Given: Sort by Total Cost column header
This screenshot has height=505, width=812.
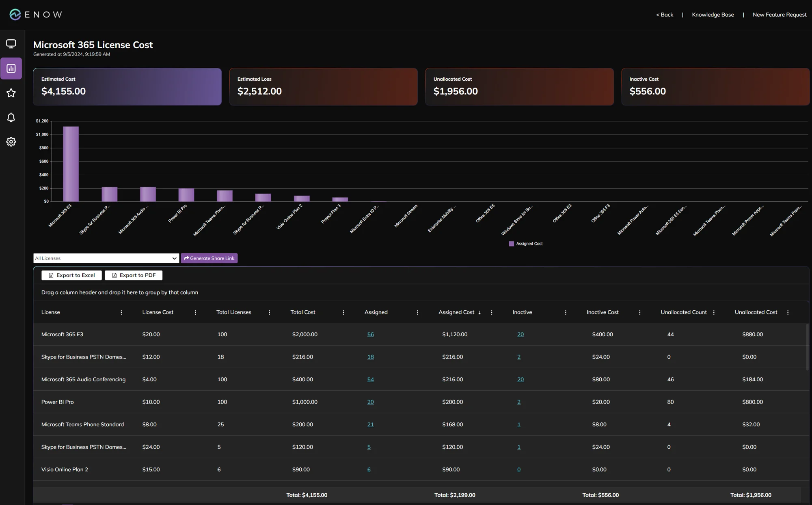Looking at the screenshot, I should pyautogui.click(x=303, y=312).
